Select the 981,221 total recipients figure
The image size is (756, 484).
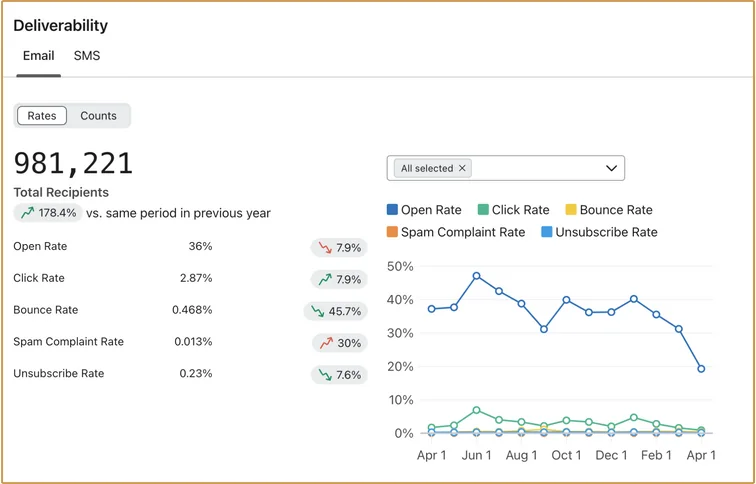[73, 163]
